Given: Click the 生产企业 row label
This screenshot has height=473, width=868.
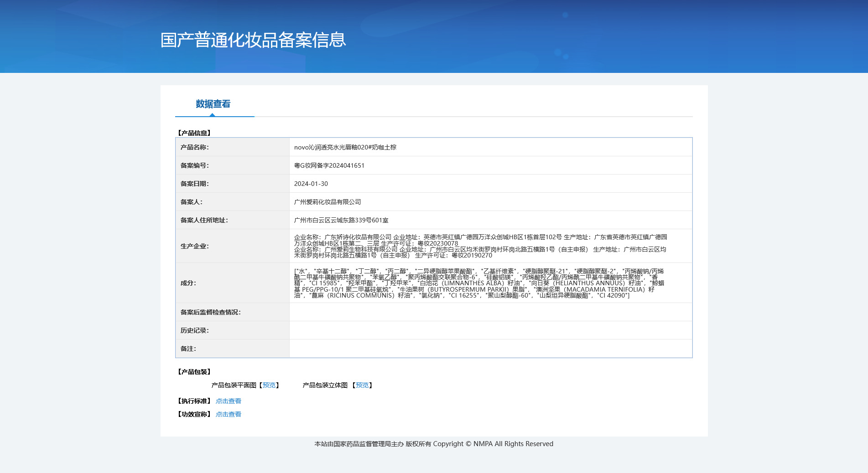Looking at the screenshot, I should pos(195,246).
